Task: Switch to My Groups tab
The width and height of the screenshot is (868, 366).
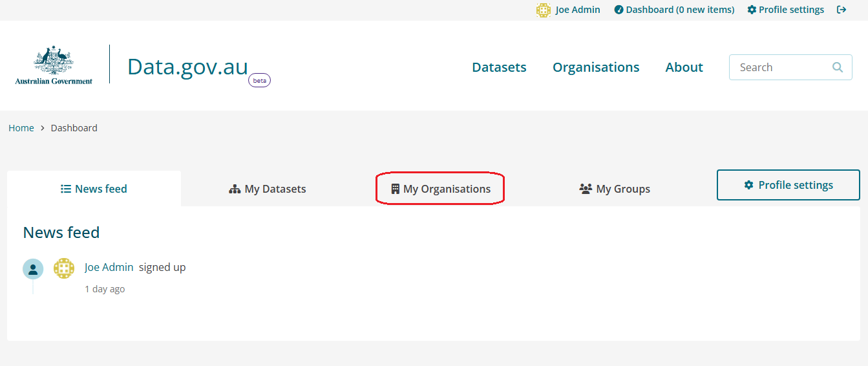Action: [615, 189]
